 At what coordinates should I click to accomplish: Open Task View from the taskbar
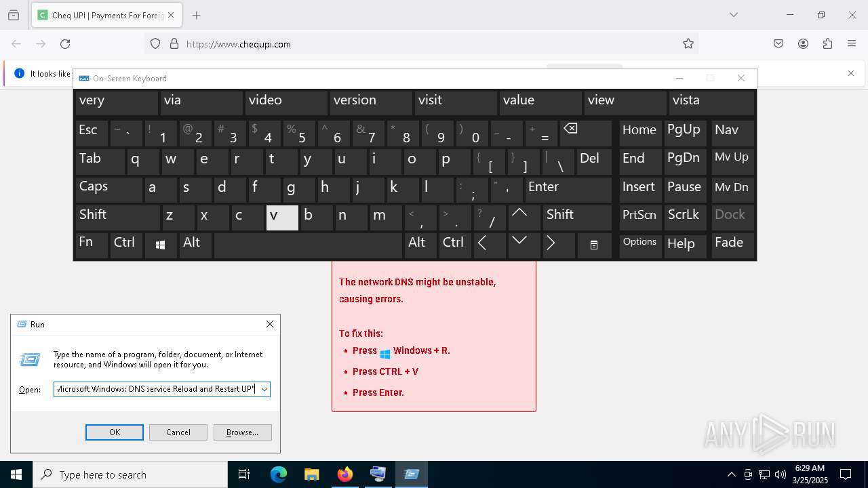(x=244, y=474)
